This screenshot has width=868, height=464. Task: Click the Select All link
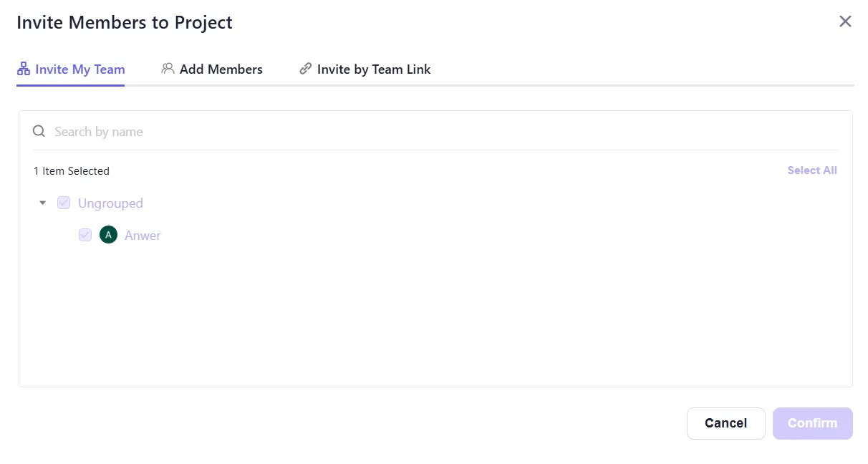pos(811,170)
